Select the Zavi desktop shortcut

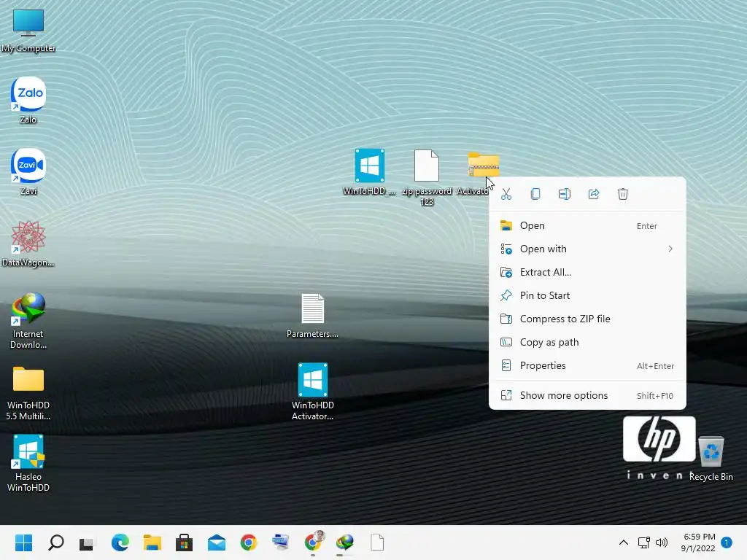(28, 171)
